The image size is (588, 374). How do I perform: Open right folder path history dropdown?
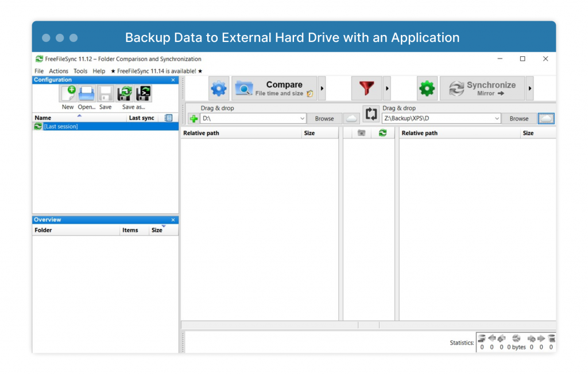(497, 119)
